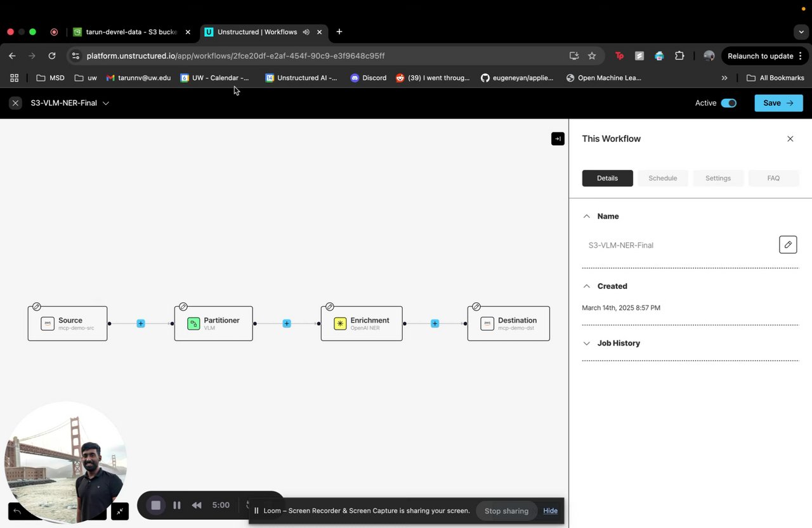Open the Reddit bookmark

point(433,78)
